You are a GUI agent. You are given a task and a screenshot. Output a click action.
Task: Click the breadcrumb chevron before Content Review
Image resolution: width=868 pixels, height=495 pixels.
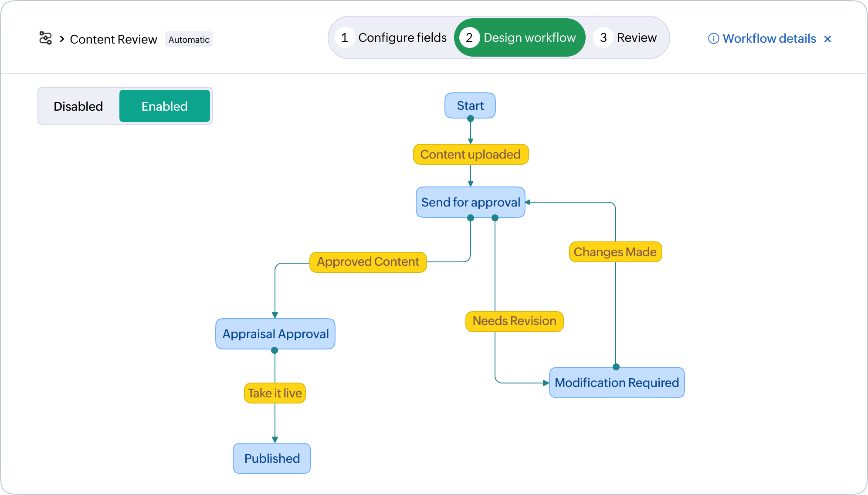pyautogui.click(x=62, y=39)
